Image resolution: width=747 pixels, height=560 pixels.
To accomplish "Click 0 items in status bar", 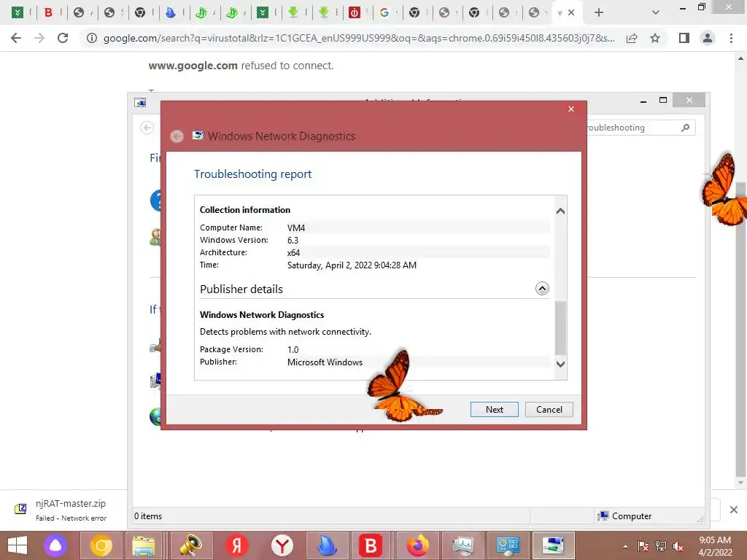I will (x=148, y=516).
